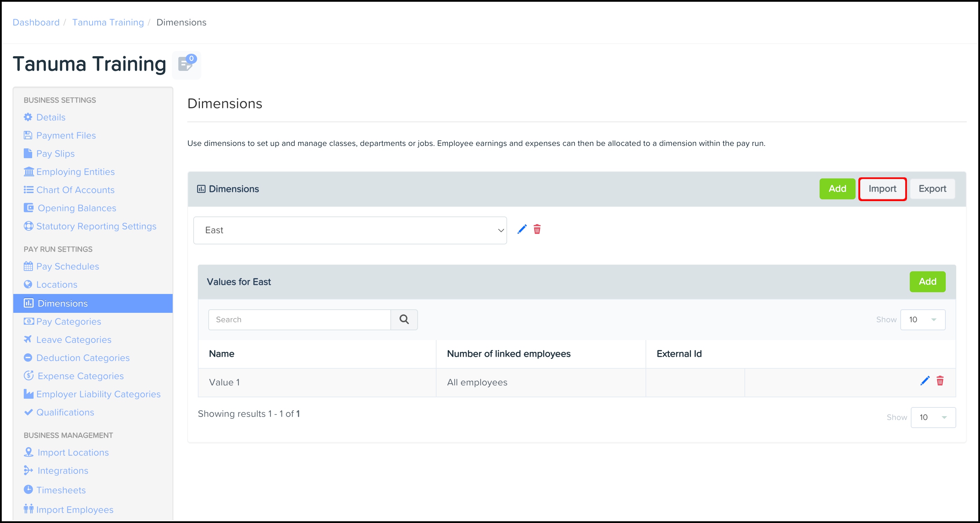Focus the values Search field

[300, 320]
